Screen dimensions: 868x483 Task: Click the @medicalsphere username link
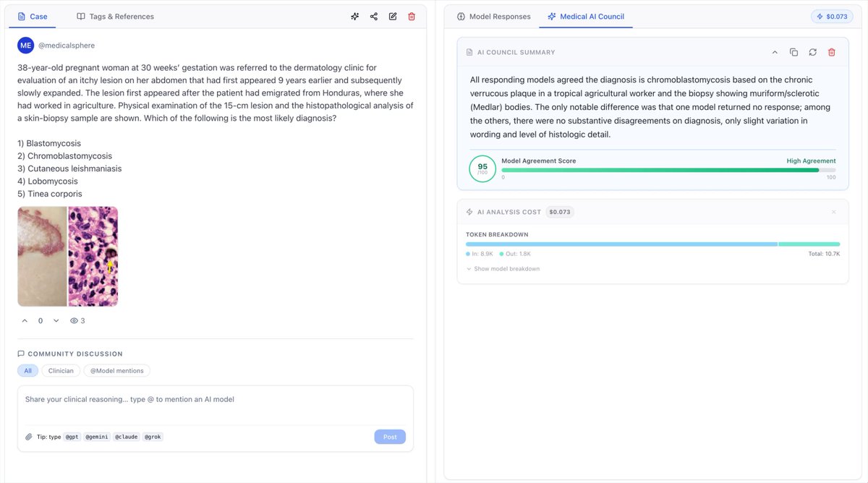66,45
